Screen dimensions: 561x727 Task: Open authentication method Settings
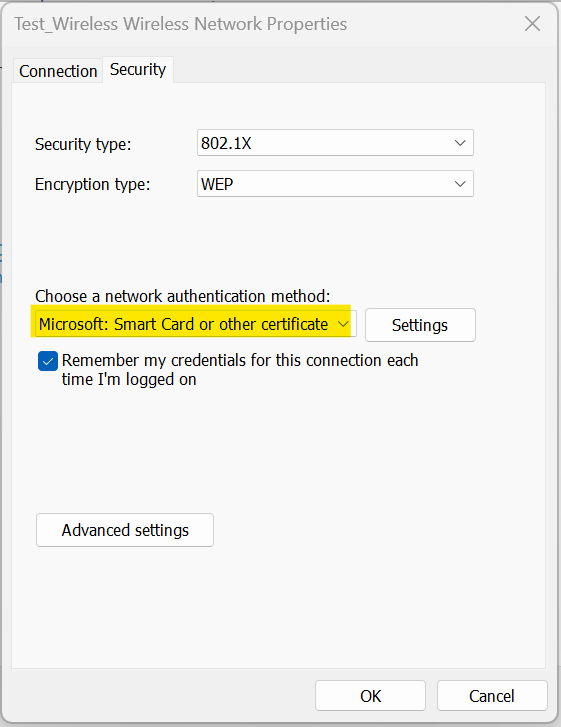[420, 325]
